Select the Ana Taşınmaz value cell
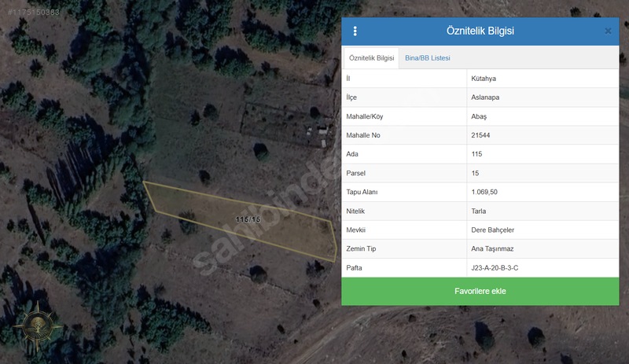Screen dimensions: 629x364 coord(492,248)
